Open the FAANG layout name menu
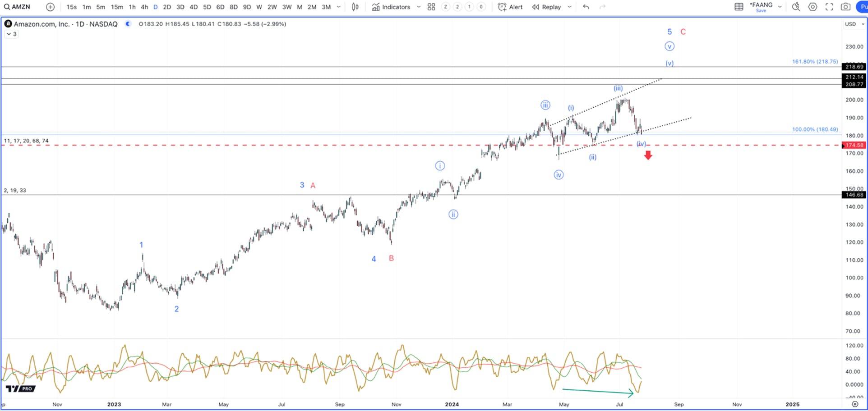This screenshot has width=868, height=411. pos(761,7)
